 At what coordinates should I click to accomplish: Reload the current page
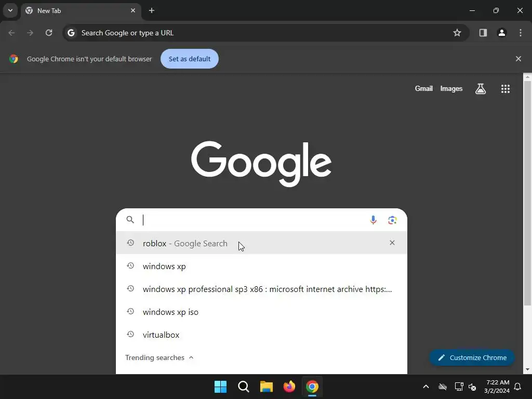pos(49,33)
